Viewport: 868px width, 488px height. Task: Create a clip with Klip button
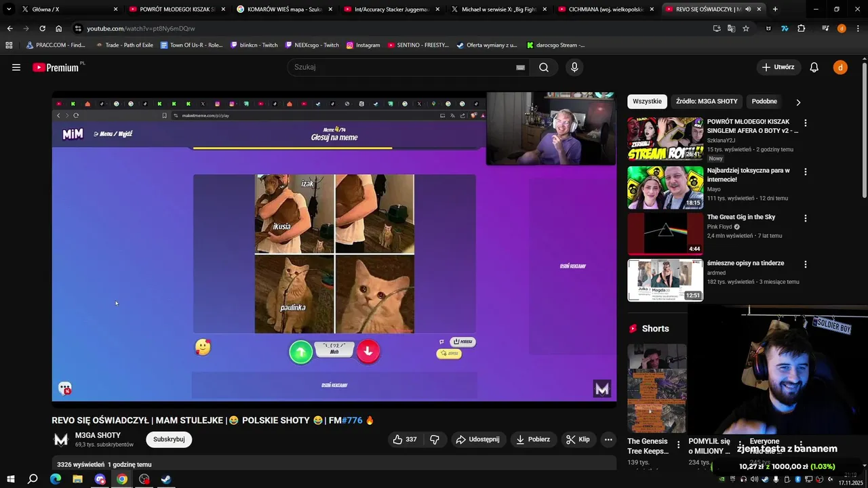coord(578,439)
